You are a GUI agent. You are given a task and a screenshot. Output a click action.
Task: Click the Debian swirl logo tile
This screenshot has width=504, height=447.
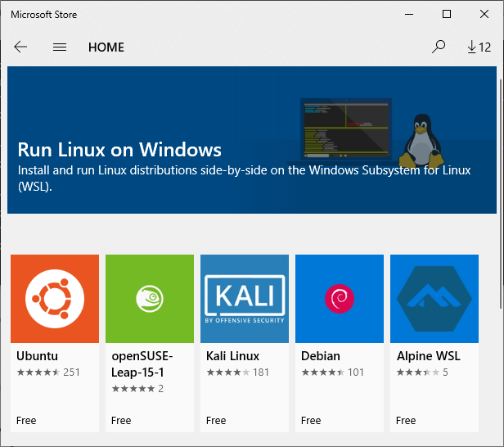pos(340,299)
